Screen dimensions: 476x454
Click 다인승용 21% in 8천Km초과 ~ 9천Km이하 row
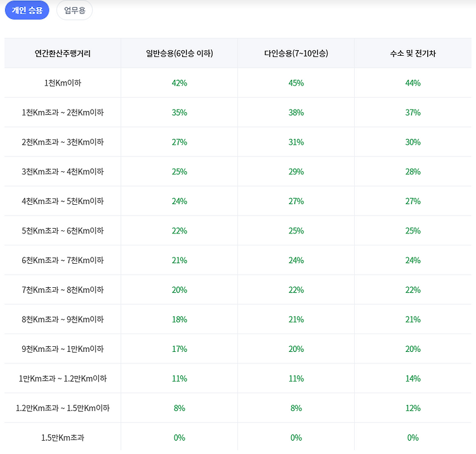pyautogui.click(x=296, y=320)
